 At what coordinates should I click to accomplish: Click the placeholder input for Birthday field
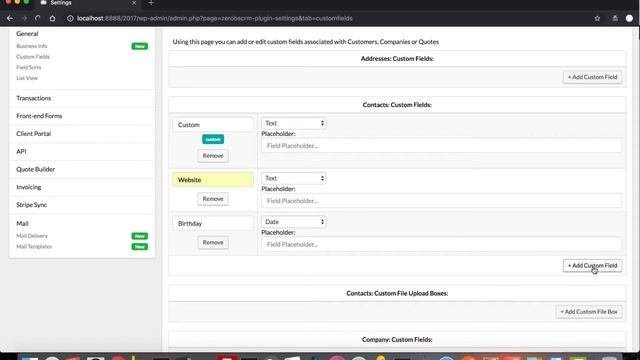[x=442, y=244]
